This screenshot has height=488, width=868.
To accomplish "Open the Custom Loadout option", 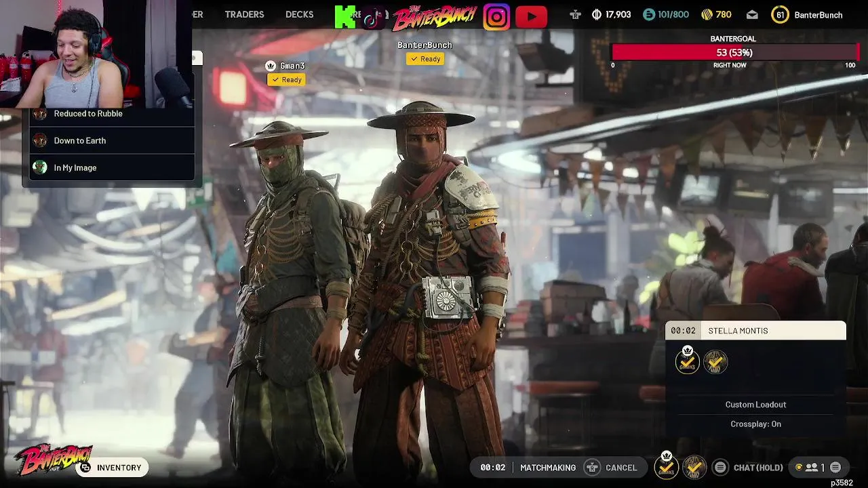I will pos(755,405).
